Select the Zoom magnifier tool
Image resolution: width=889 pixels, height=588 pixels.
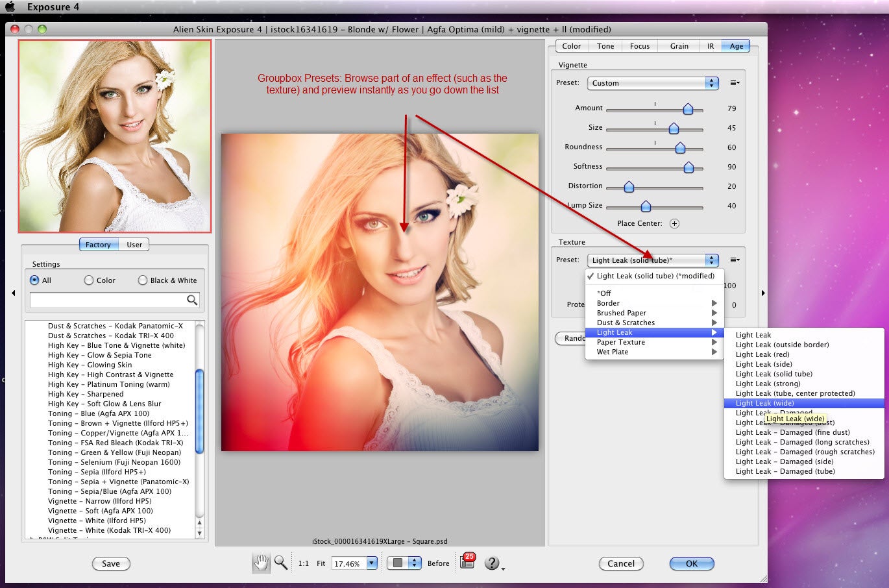(x=281, y=563)
